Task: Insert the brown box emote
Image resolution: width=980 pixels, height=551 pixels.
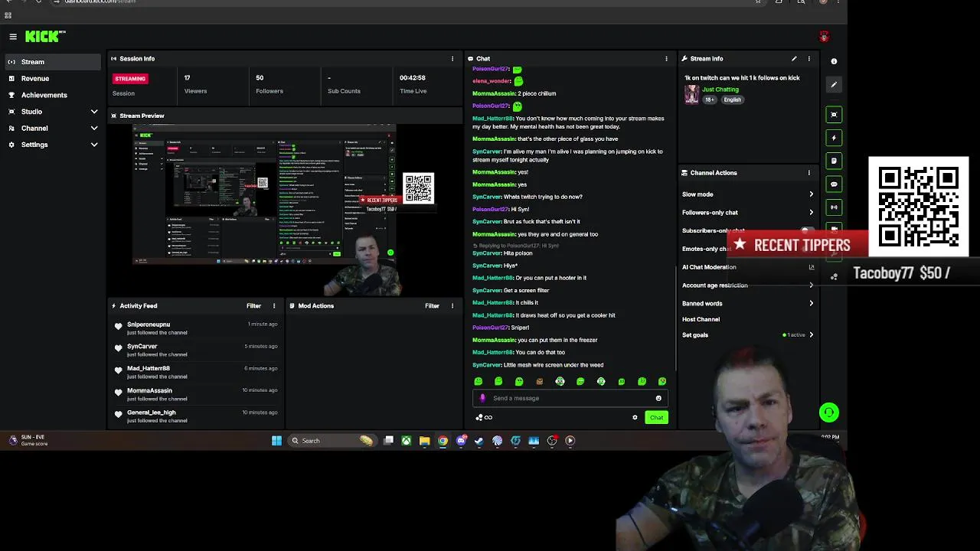Action: 540,381
